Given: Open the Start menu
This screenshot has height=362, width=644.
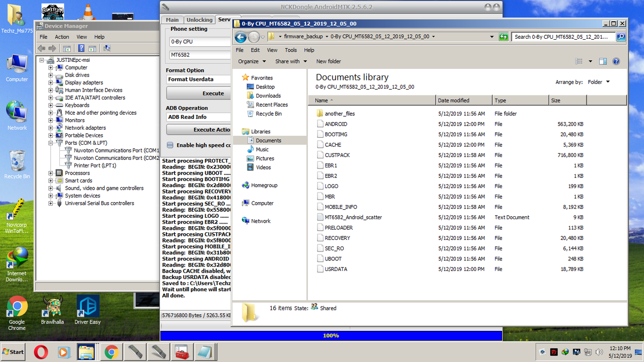Looking at the screenshot, I should pos(13,352).
